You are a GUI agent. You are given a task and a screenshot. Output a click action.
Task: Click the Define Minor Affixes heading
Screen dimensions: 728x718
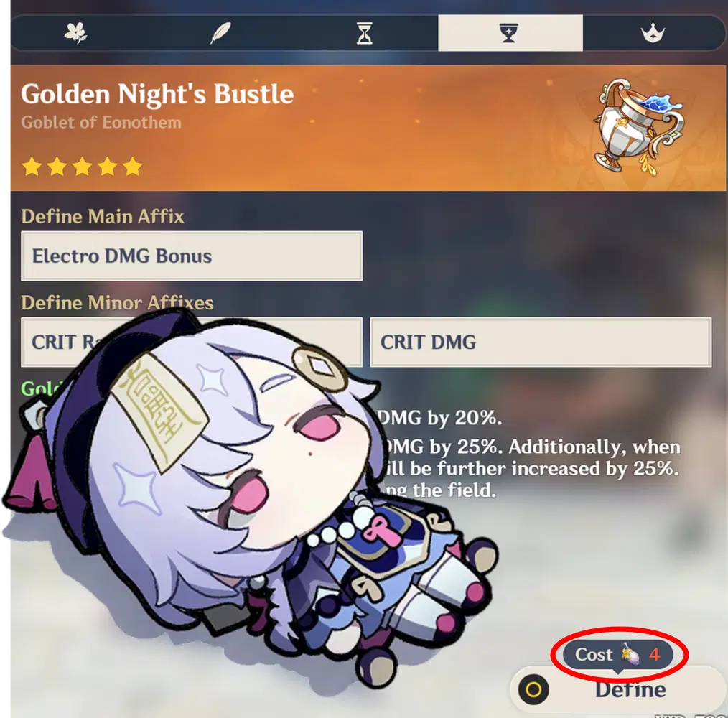tap(118, 303)
